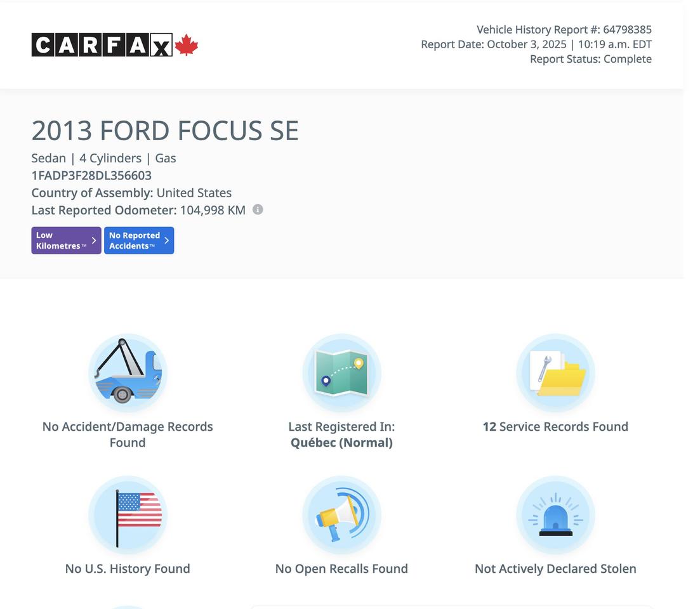Open the No Reported Accidents badge

click(x=139, y=240)
